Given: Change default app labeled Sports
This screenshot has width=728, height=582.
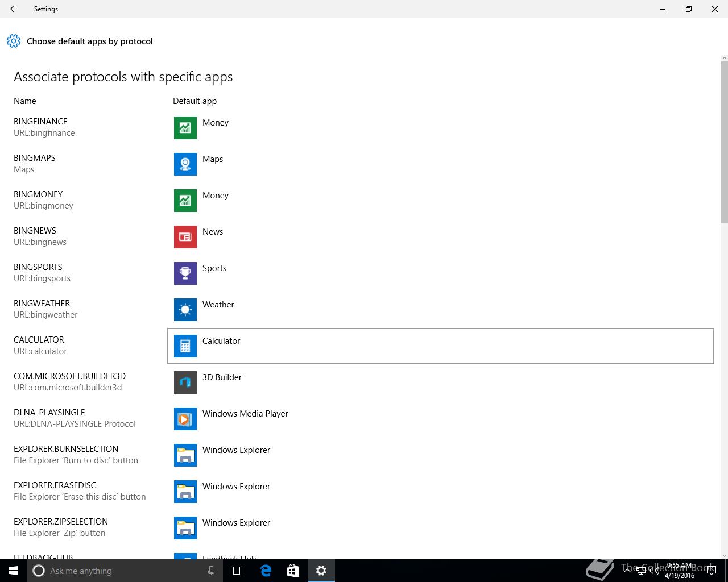Looking at the screenshot, I should tap(441, 273).
